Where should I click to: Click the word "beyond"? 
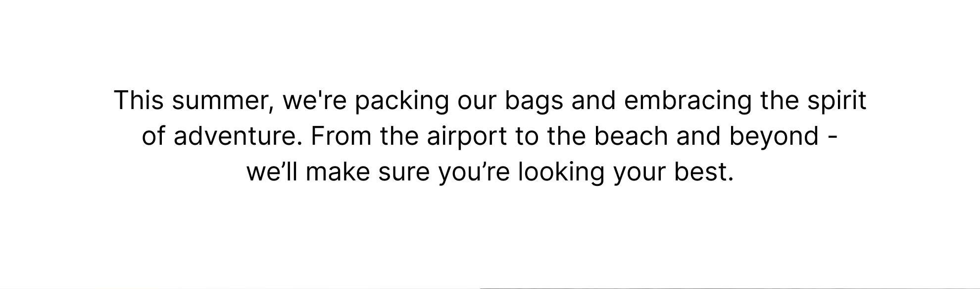(x=774, y=138)
